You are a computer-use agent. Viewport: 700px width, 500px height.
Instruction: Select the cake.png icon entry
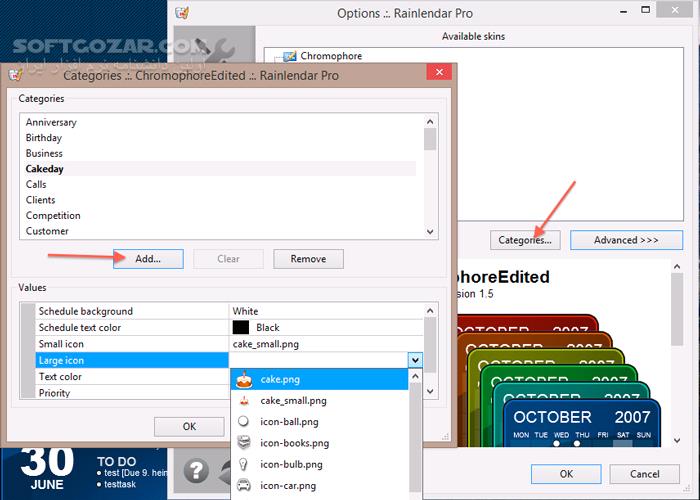click(x=319, y=379)
